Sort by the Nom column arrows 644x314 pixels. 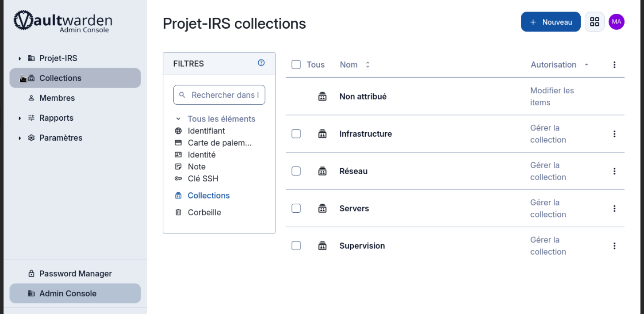tap(367, 65)
